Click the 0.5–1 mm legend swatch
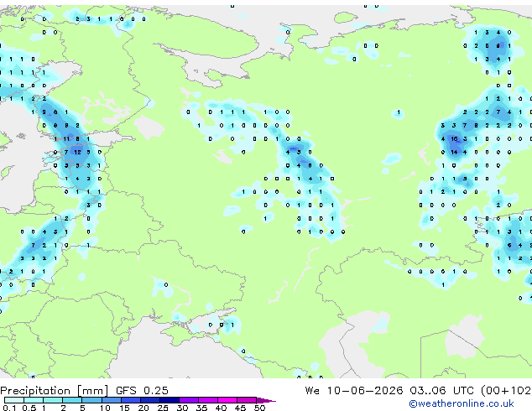Image resolution: width=532 pixels, height=411 pixels. (x=34, y=400)
